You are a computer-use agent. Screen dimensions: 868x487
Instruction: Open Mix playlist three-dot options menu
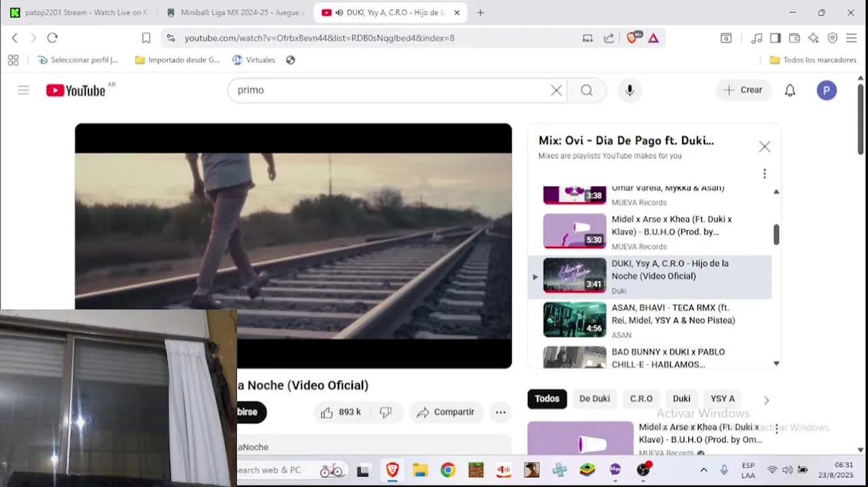[x=765, y=174]
